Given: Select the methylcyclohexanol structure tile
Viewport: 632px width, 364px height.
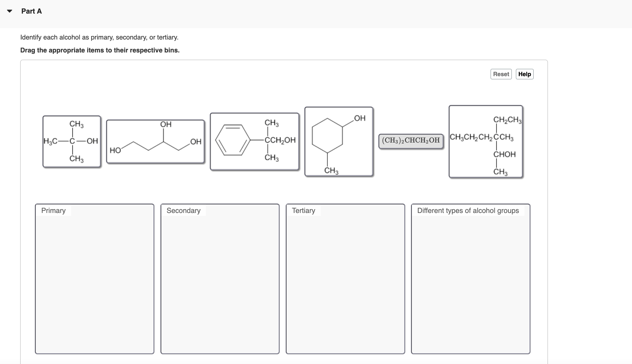Looking at the screenshot, I should [x=339, y=142].
